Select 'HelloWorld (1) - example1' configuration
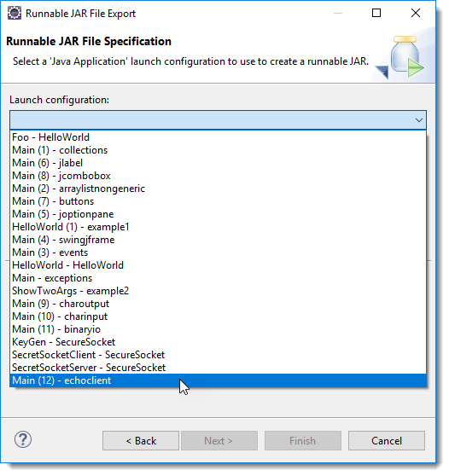Viewport: 449px width, 476px height. pos(219,227)
